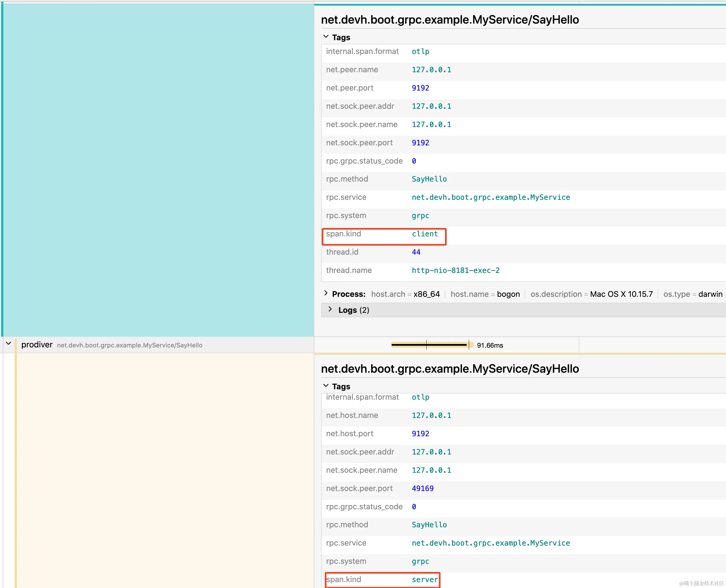Click host.name bogon in Process summary
The image size is (726, 588).
(x=485, y=294)
